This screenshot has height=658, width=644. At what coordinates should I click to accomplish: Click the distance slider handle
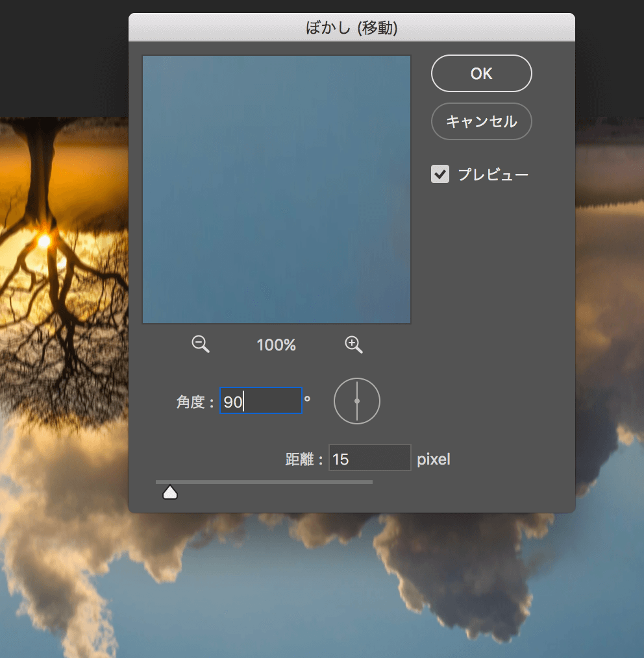[x=170, y=493]
